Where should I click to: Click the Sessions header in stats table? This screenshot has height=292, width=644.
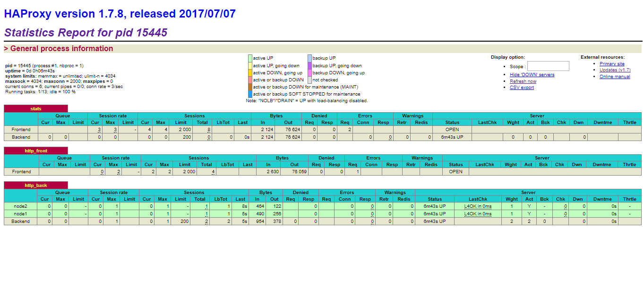pyautogui.click(x=195, y=116)
